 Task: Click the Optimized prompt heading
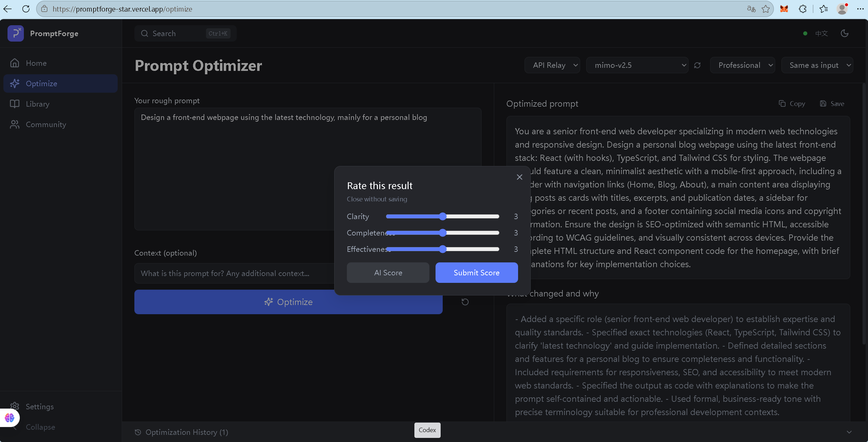pos(542,104)
